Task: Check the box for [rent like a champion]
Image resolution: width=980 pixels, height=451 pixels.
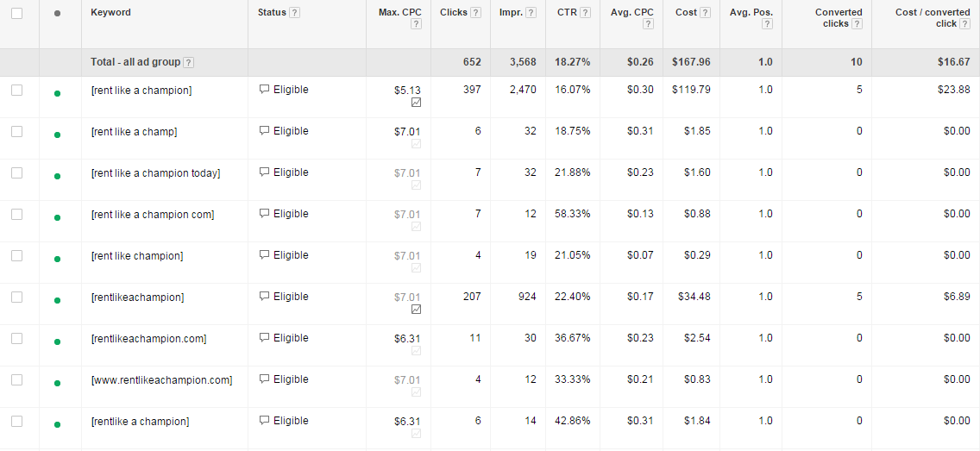Action: tap(17, 90)
